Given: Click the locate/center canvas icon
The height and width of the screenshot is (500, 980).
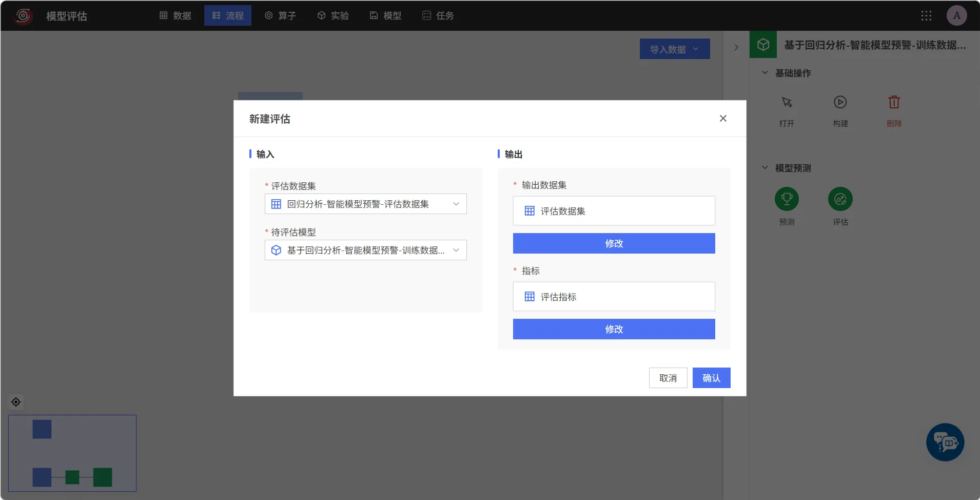Looking at the screenshot, I should [x=16, y=402].
